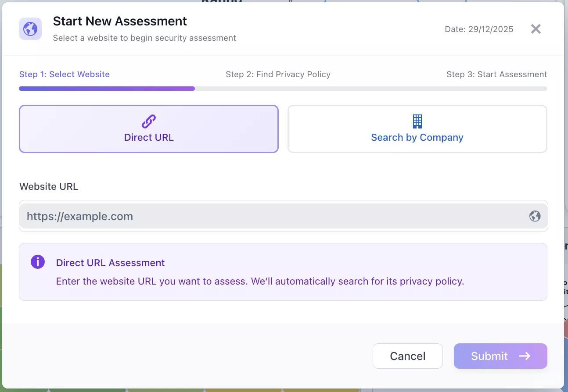568x392 pixels.
Task: Open Step 3: Start Assessment
Action: pyautogui.click(x=496, y=74)
